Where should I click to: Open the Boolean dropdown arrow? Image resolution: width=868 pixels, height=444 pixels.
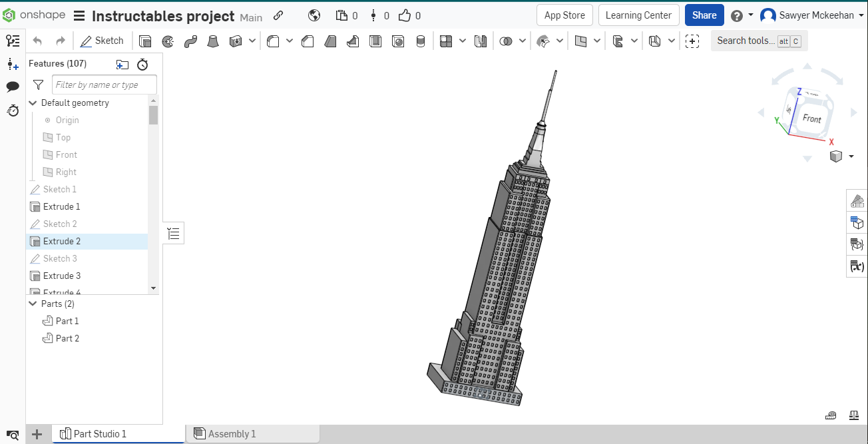point(523,41)
